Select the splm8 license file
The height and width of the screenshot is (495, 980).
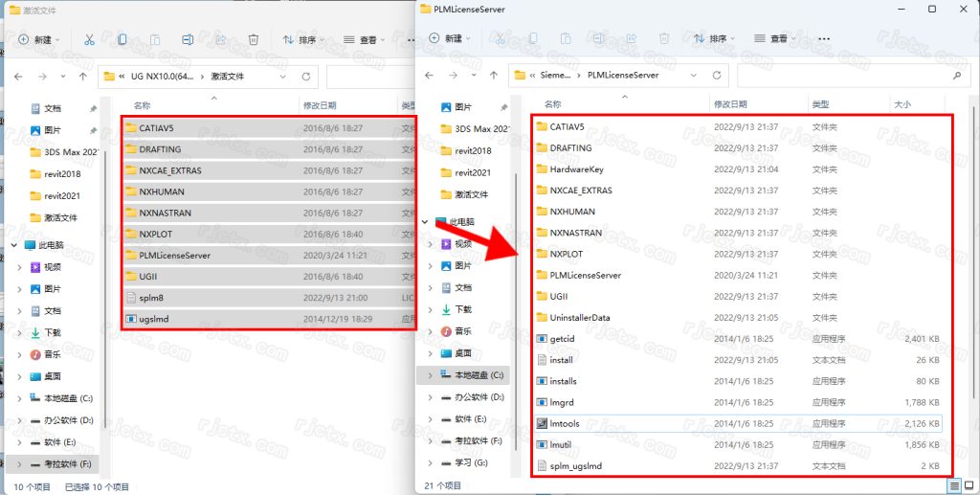pyautogui.click(x=152, y=298)
